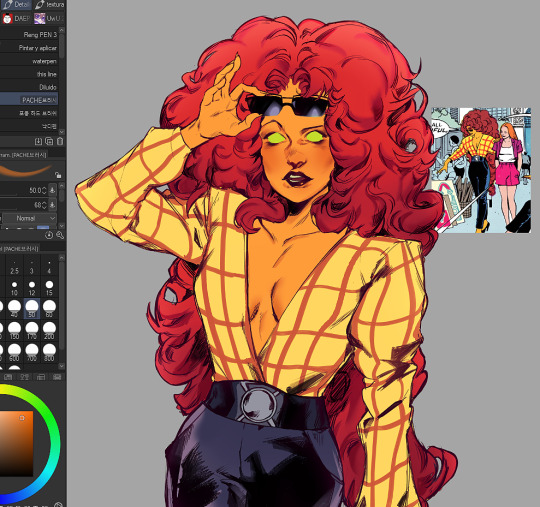The image size is (540, 507).
Task: Switch to the UwU sub tool tab
Action: click(x=49, y=18)
